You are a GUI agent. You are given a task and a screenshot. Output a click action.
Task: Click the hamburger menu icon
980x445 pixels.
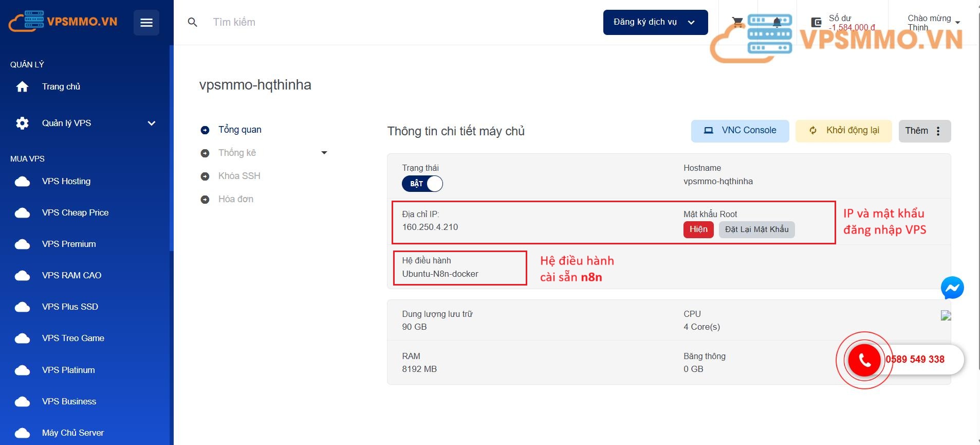click(x=146, y=23)
